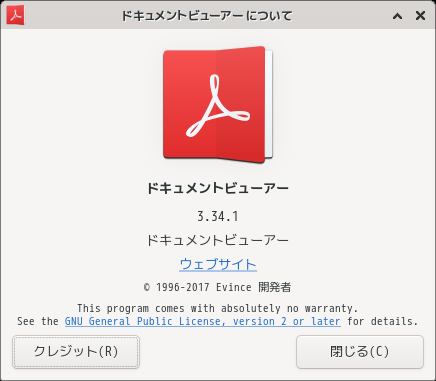
Task: Click the non-bold ドキュメントビューアー description below version
Action: tap(218, 240)
